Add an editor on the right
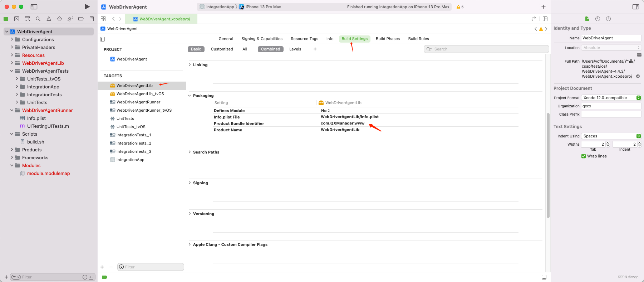The width and height of the screenshot is (644, 282). point(545,19)
